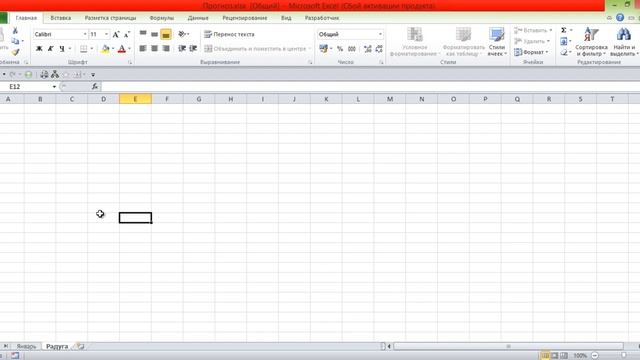Select the Радуга sheet tab
Image resolution: width=640 pixels, height=360 pixels.
57,346
